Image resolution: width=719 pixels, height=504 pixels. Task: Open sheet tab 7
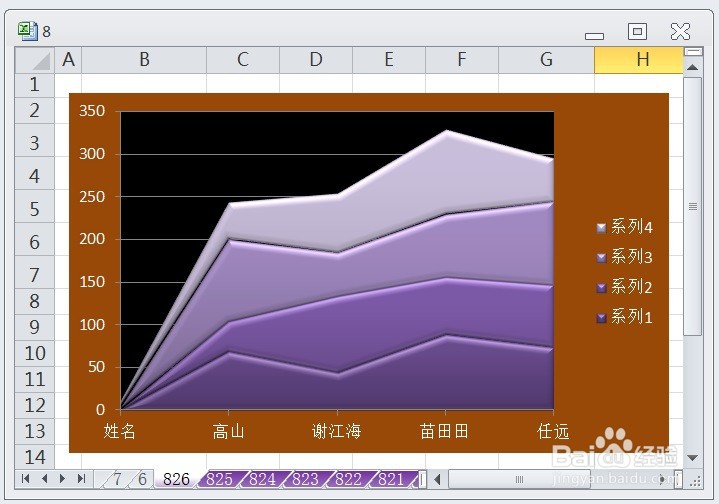pyautogui.click(x=117, y=479)
